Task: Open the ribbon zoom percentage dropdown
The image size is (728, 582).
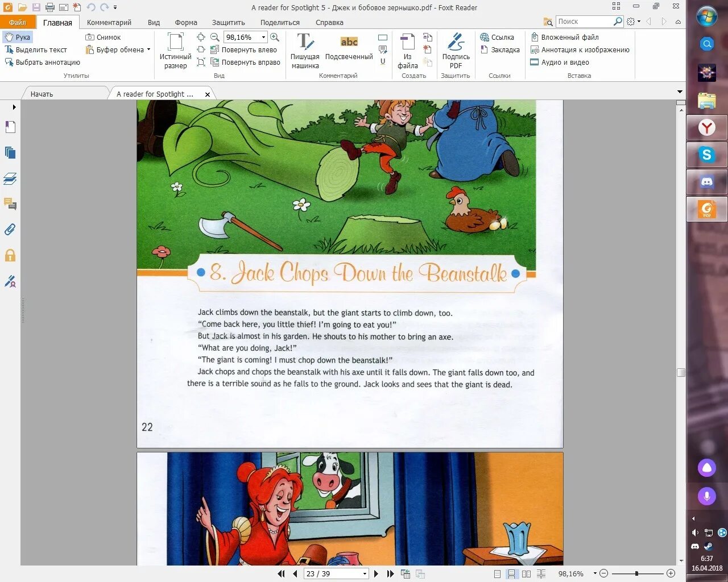Action: (263, 37)
